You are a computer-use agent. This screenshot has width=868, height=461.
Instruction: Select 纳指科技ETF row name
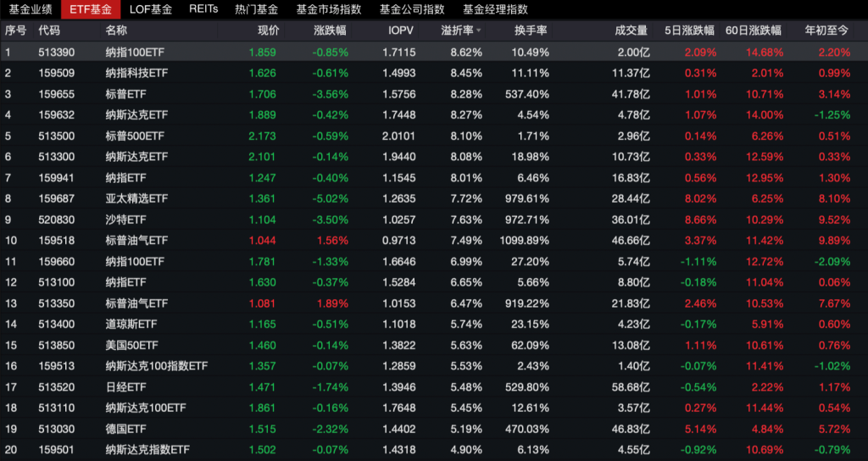click(136, 73)
